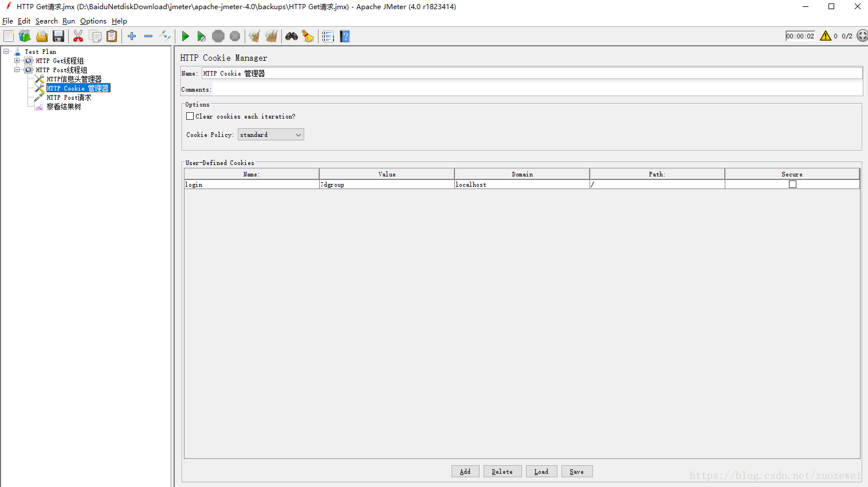Start test with no pauses
The image size is (868, 487).
coord(202,36)
